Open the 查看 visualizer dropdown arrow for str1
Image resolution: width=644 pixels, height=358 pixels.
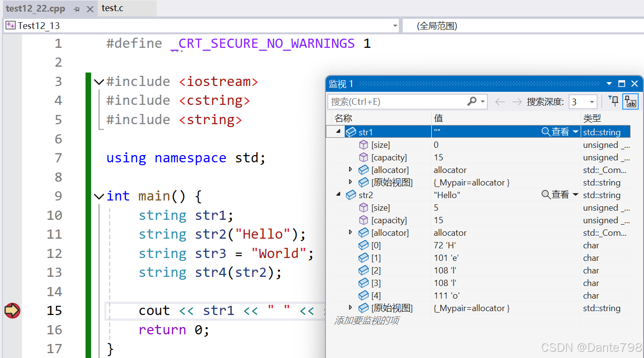pos(575,132)
